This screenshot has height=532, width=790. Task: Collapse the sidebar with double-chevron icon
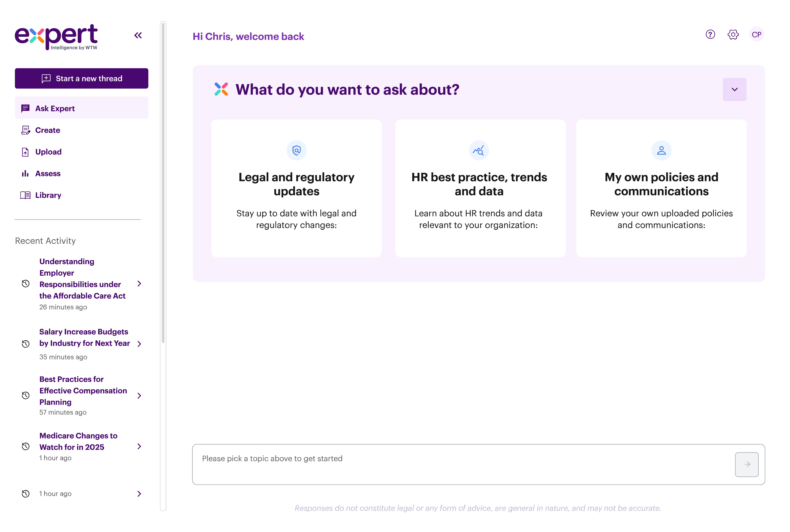[x=138, y=35]
